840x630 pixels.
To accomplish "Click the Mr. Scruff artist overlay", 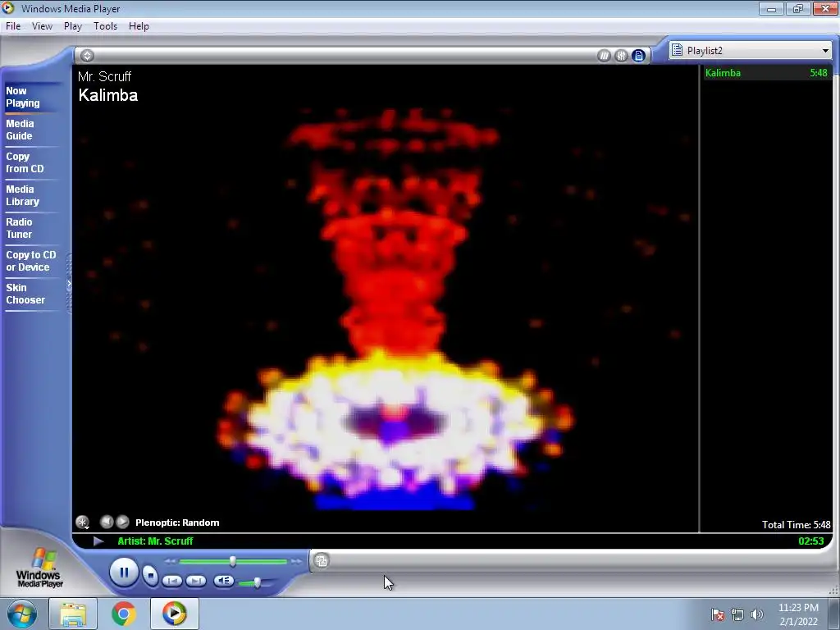I will pyautogui.click(x=104, y=76).
